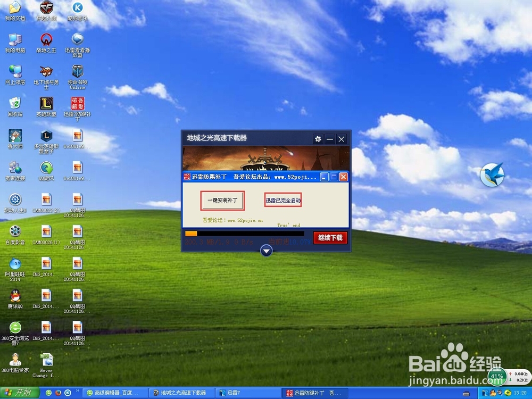Screen dimensions: 532x399
Task: Select the Never Change MP3 file
Action: pos(46,365)
